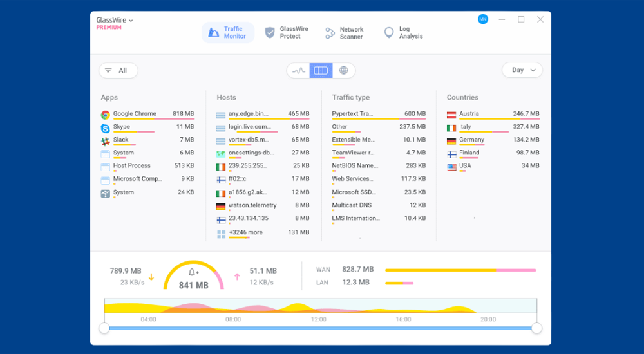644x354 pixels.
Task: Select Extensible Me... traffic type
Action: coord(379,141)
